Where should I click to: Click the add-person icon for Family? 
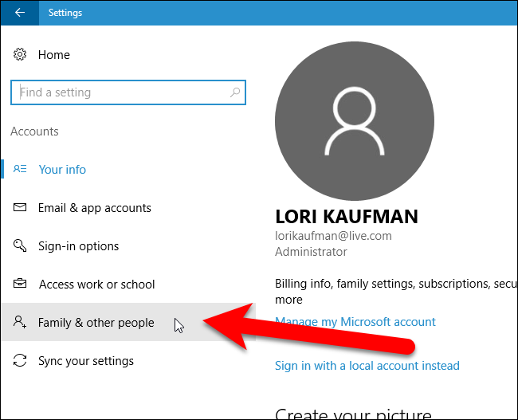pyautogui.click(x=20, y=321)
